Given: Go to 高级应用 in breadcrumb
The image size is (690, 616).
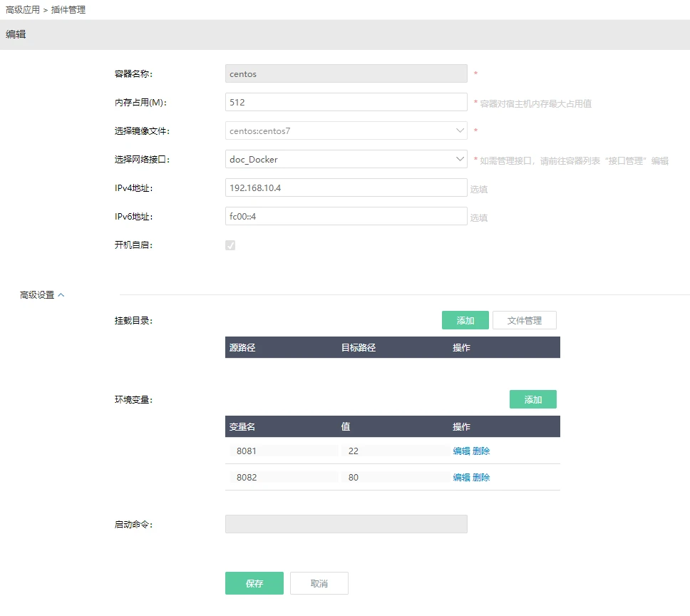Looking at the screenshot, I should pyautogui.click(x=23, y=10).
